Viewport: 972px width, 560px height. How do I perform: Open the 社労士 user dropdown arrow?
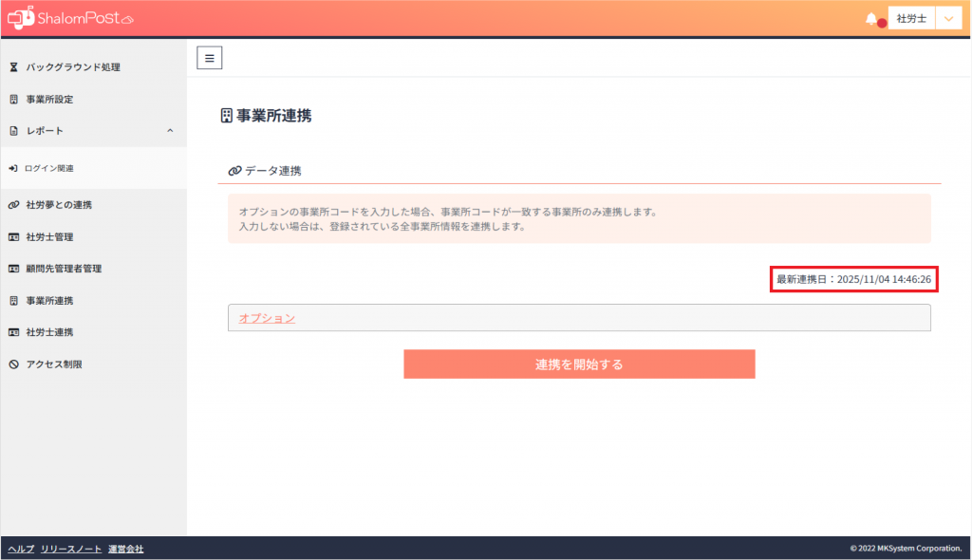coord(949,19)
